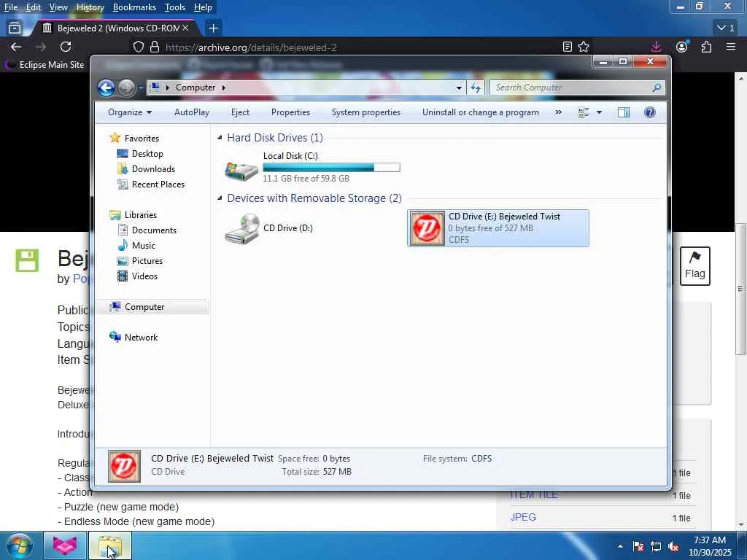The width and height of the screenshot is (747, 560).
Task: Open the browser Tools menu
Action: point(175,7)
